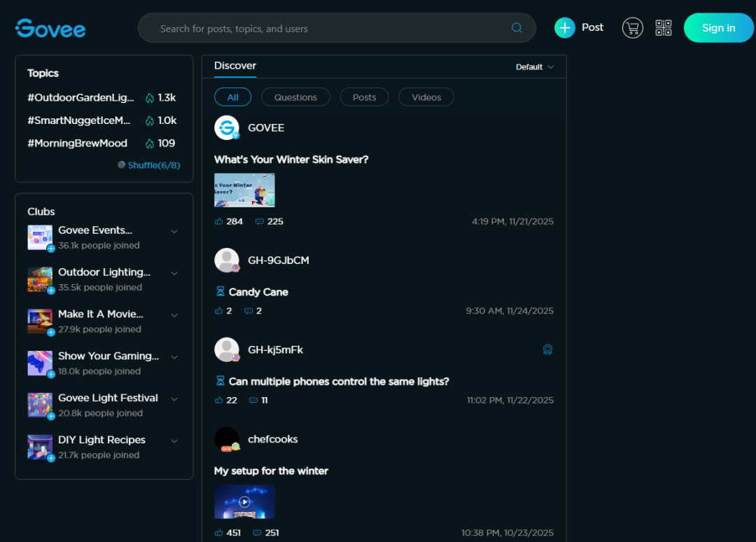The image size is (756, 542).
Task: Play the My setup for winter video
Action: click(x=244, y=501)
